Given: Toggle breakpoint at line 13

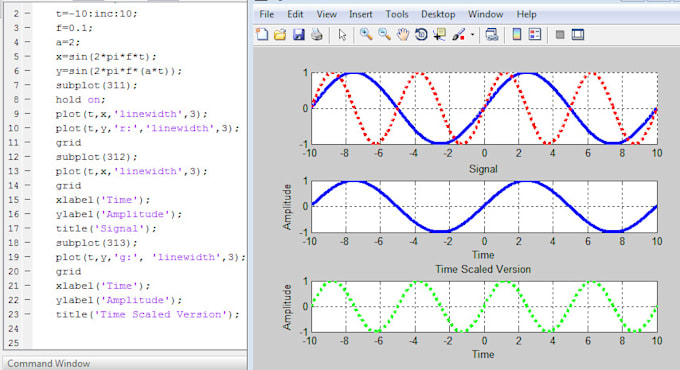Looking at the screenshot, I should (27, 171).
